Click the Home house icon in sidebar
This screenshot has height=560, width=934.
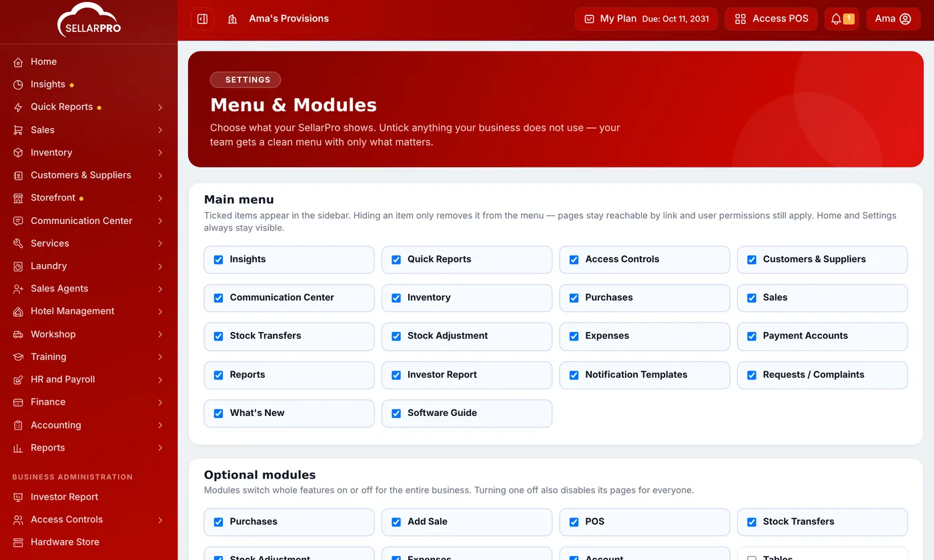click(x=18, y=62)
